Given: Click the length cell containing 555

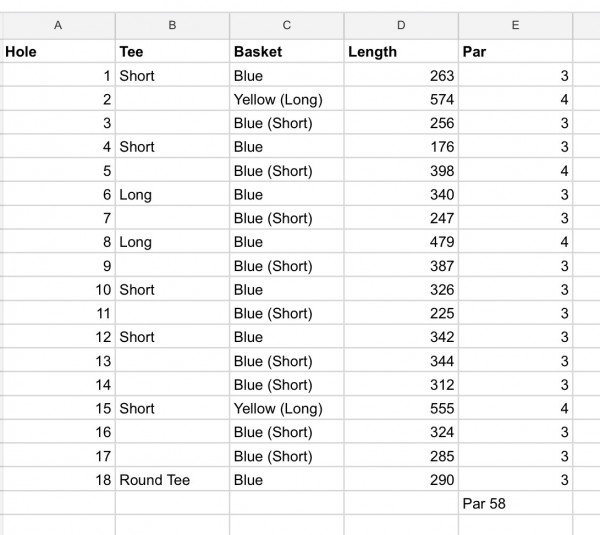Looking at the screenshot, I should point(401,409).
